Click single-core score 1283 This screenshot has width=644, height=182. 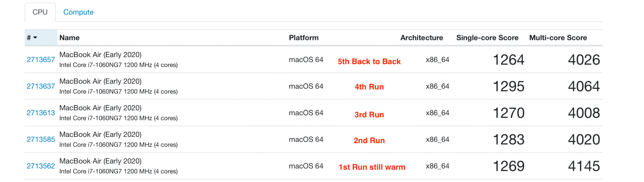click(508, 139)
